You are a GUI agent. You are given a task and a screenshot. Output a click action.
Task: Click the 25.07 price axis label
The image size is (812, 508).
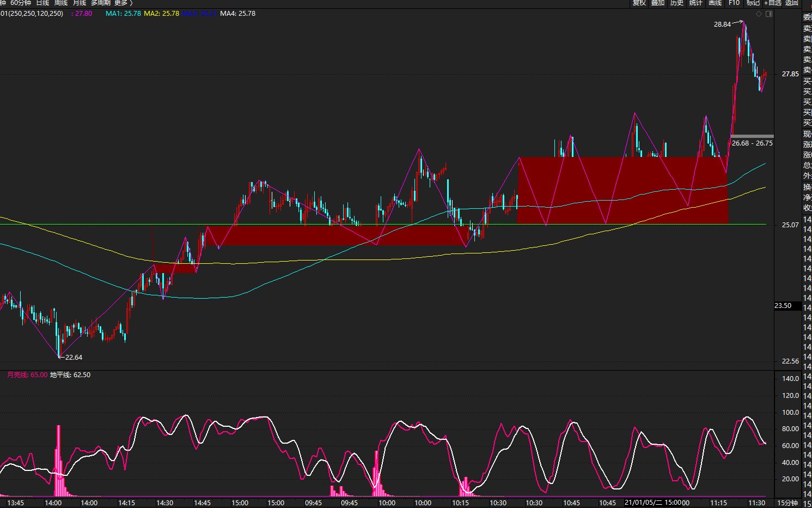(790, 225)
